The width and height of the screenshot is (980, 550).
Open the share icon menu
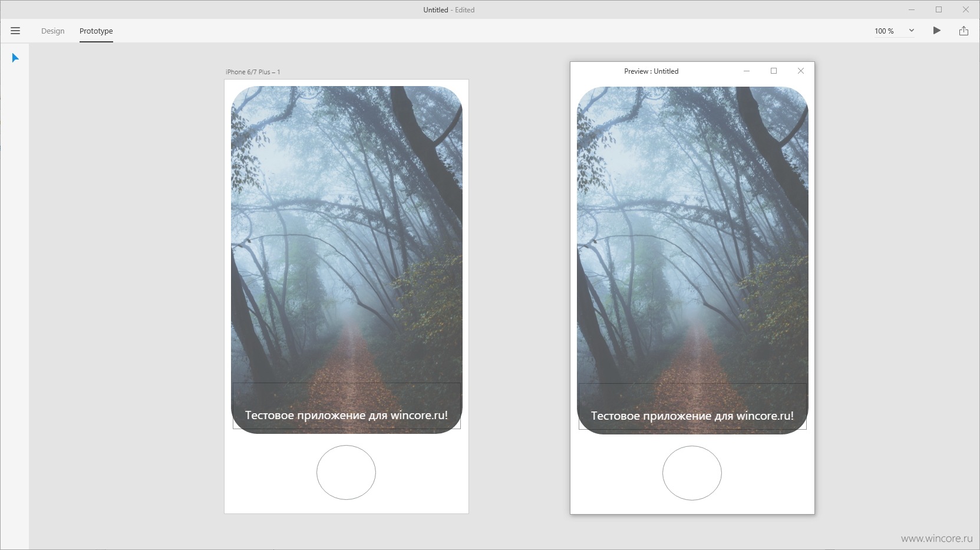(x=963, y=31)
